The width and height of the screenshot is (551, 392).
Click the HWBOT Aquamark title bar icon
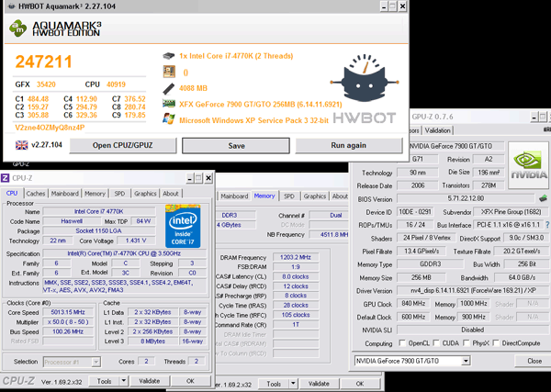click(12, 6)
